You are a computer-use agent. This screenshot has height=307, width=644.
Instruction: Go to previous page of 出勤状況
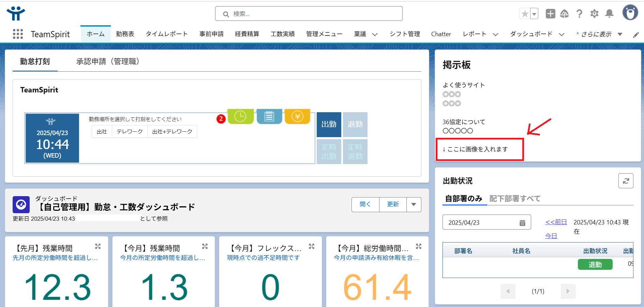(508, 291)
